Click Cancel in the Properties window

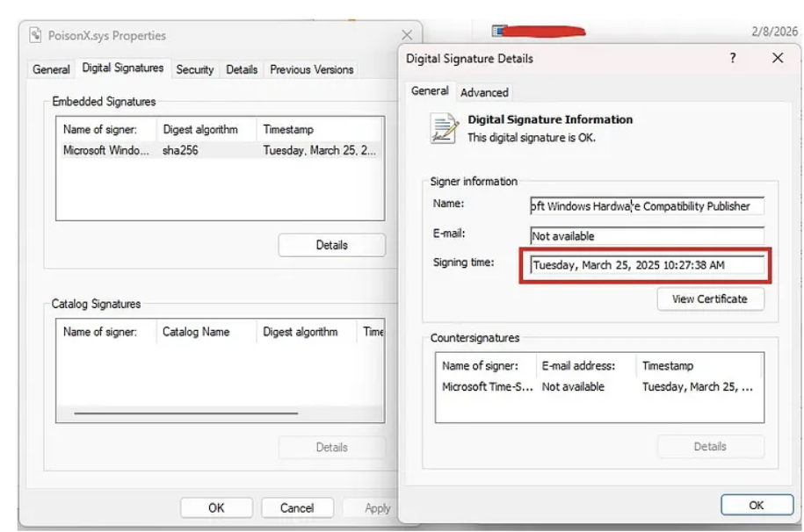click(x=297, y=507)
